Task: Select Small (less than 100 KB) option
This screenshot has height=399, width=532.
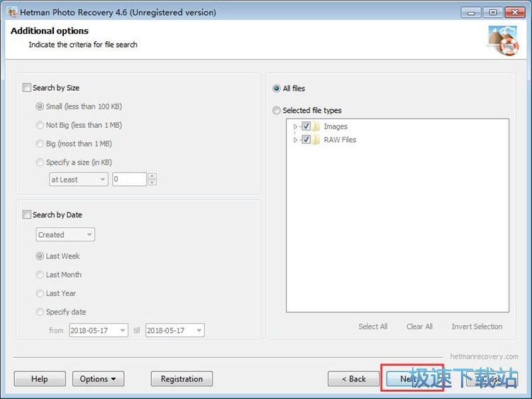Action: 40,106
